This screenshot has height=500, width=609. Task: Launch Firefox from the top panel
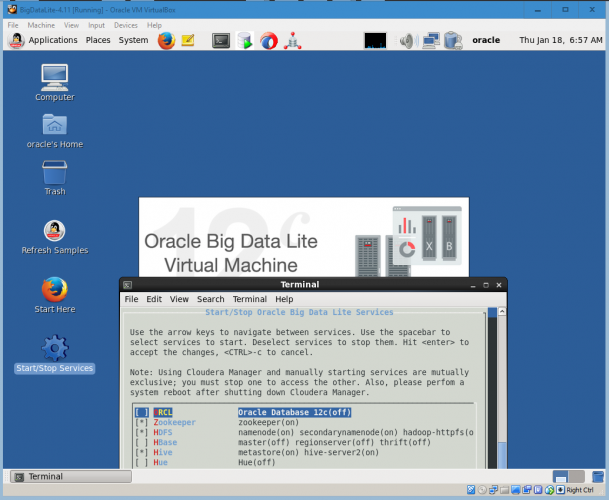(x=166, y=40)
